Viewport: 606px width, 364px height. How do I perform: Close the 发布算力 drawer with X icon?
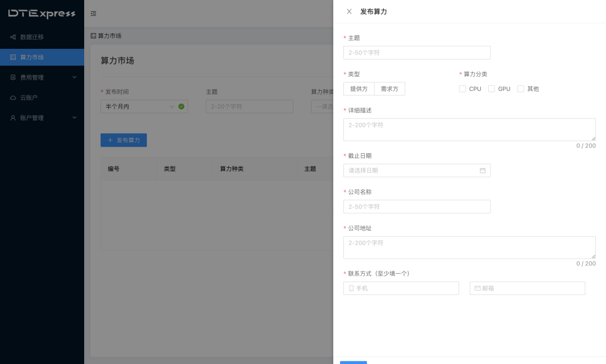point(349,12)
